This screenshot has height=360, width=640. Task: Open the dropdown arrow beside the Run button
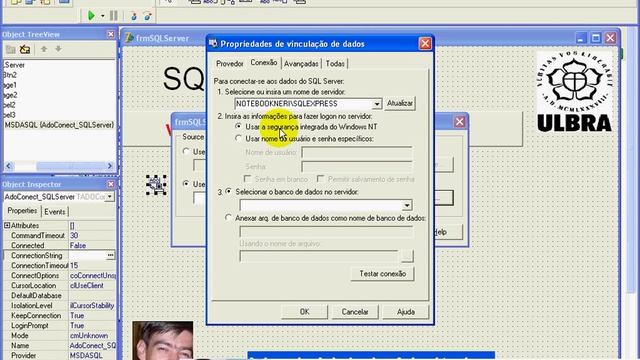tap(102, 16)
